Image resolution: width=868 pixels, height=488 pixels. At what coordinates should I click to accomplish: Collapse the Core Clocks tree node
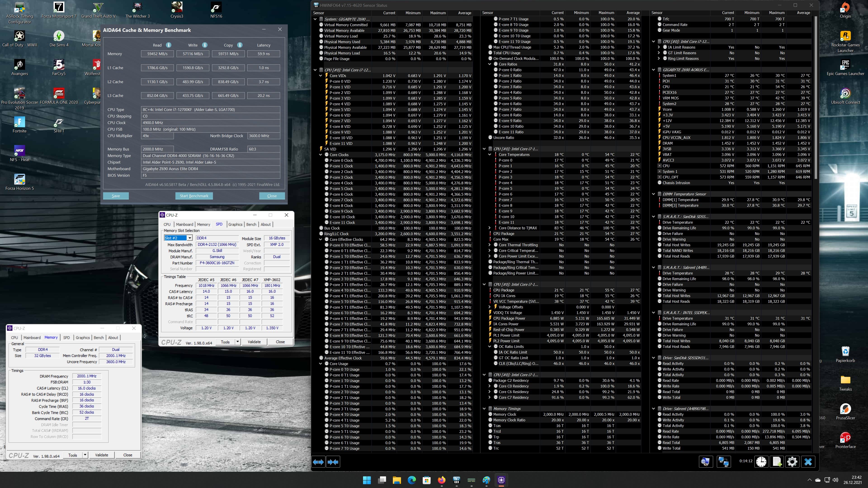321,155
